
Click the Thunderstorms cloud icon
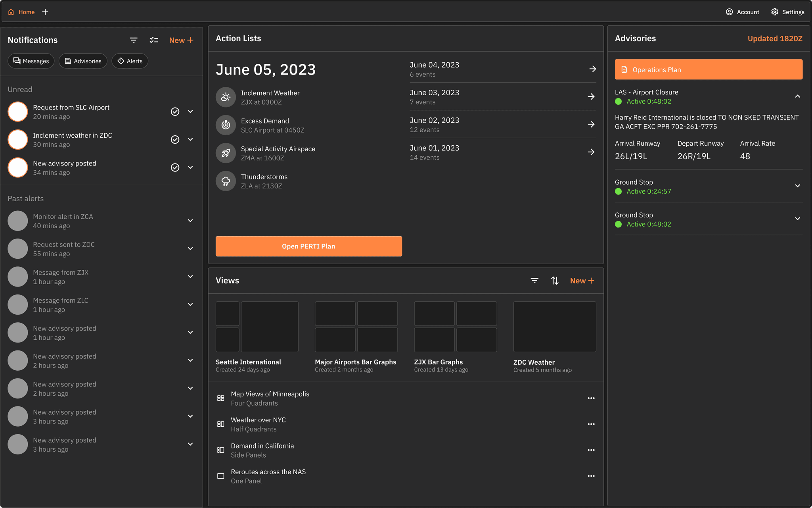(x=226, y=181)
